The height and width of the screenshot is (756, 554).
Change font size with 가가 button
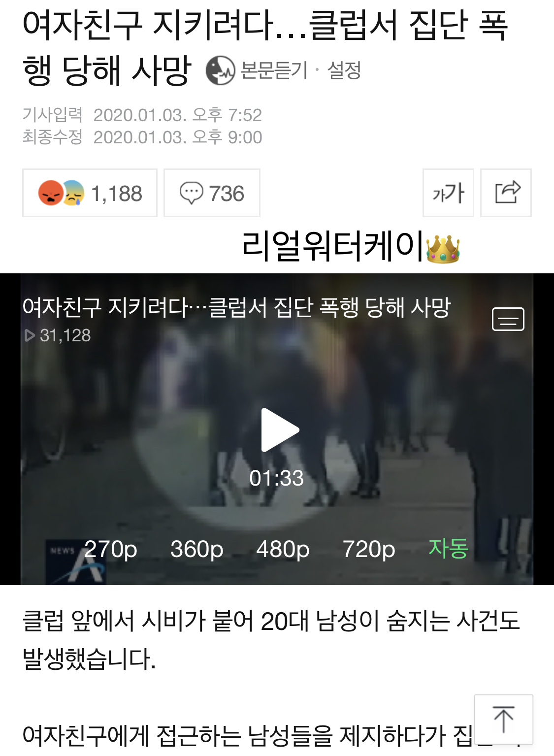point(448,193)
